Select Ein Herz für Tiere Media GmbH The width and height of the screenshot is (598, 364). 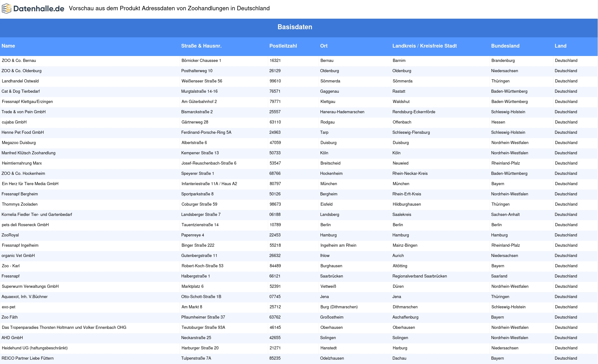pos(30,184)
